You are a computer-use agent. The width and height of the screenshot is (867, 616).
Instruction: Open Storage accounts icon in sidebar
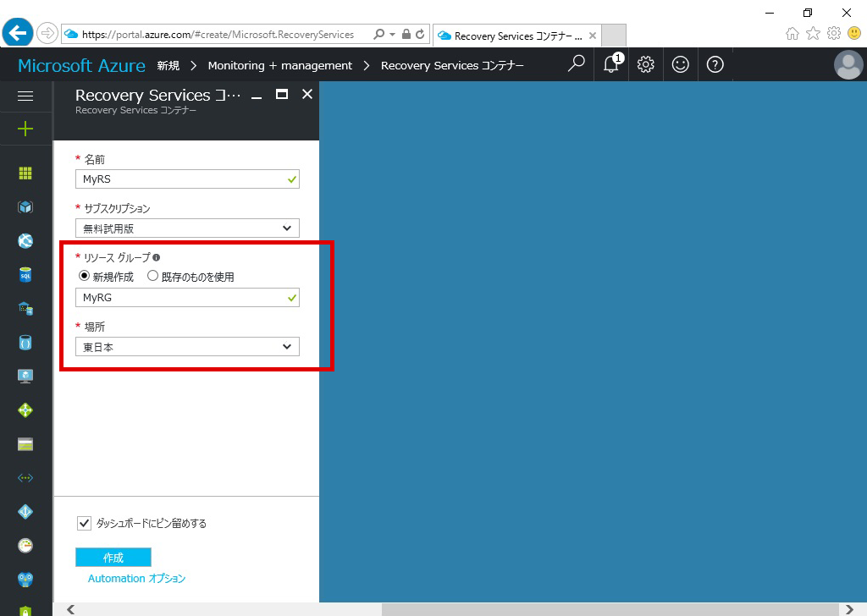pos(25,444)
